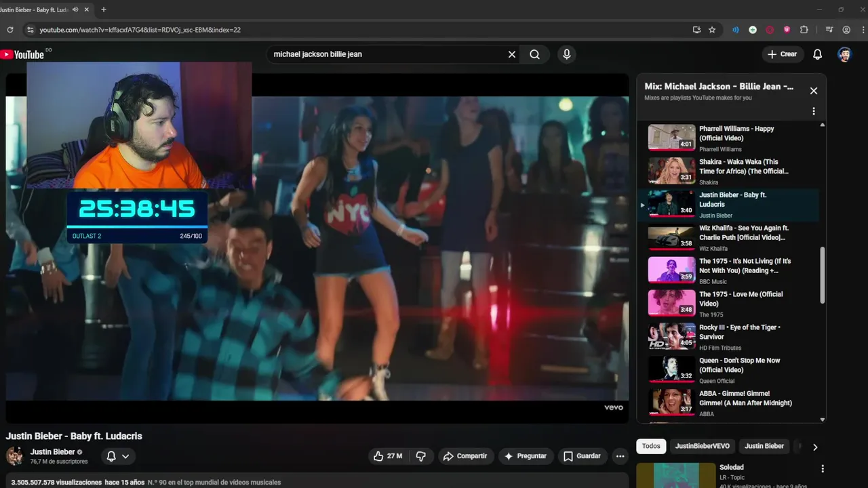Open browser media controls
868x488 pixels.
pos(829,30)
